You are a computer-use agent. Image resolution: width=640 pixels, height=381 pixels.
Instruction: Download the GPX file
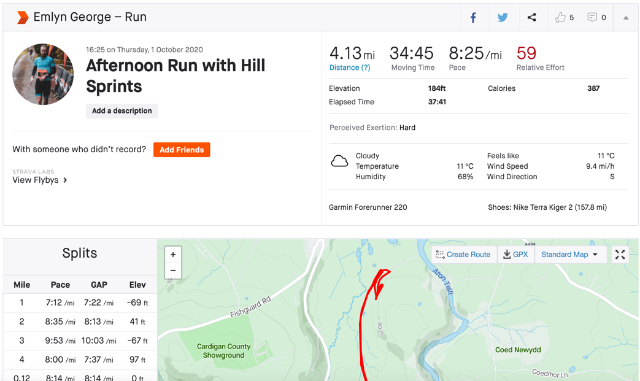tap(516, 254)
